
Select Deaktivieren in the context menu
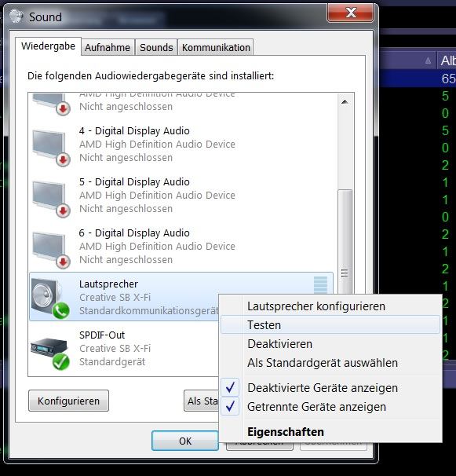330,344
